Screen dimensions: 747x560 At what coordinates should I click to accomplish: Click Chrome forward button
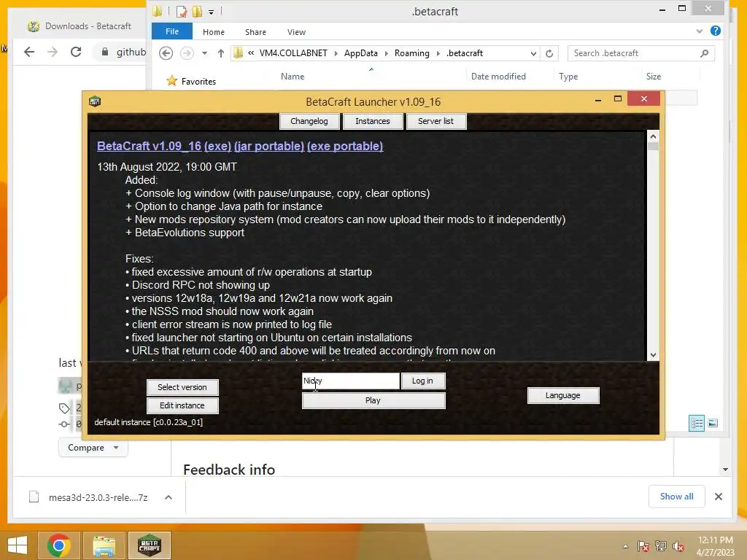tap(53, 52)
